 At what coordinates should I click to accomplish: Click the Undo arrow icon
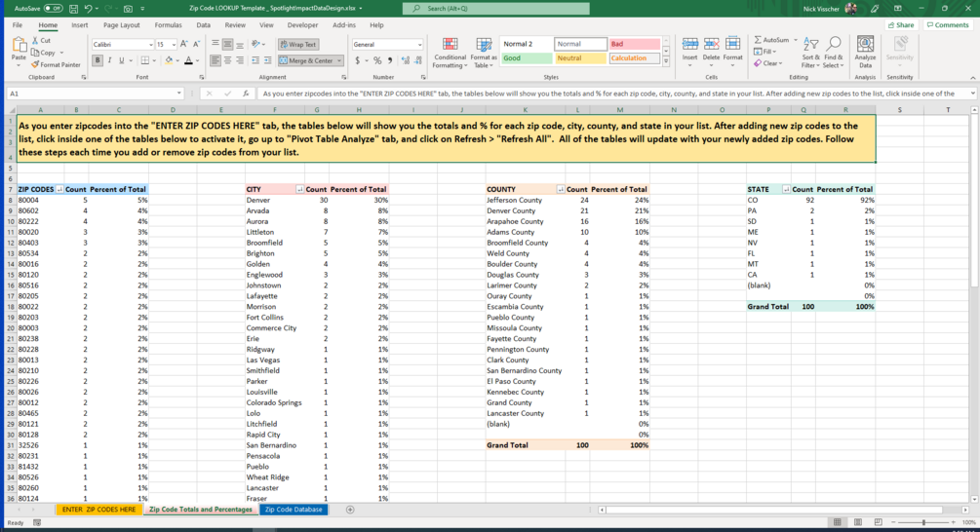coord(88,9)
